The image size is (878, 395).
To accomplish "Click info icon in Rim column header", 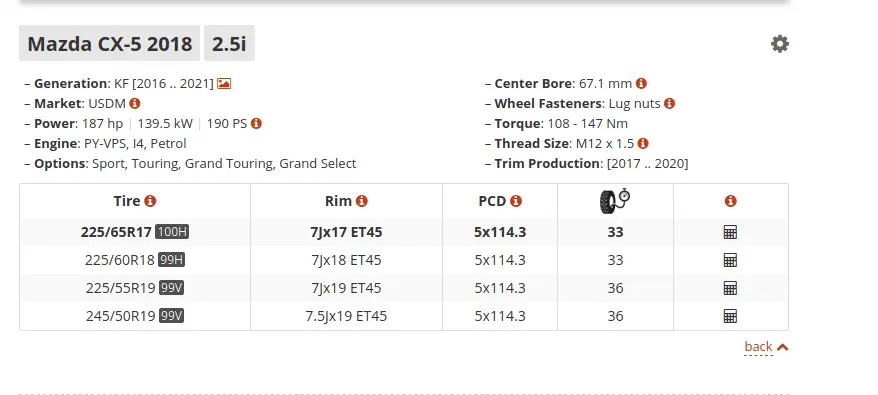I will tap(362, 201).
